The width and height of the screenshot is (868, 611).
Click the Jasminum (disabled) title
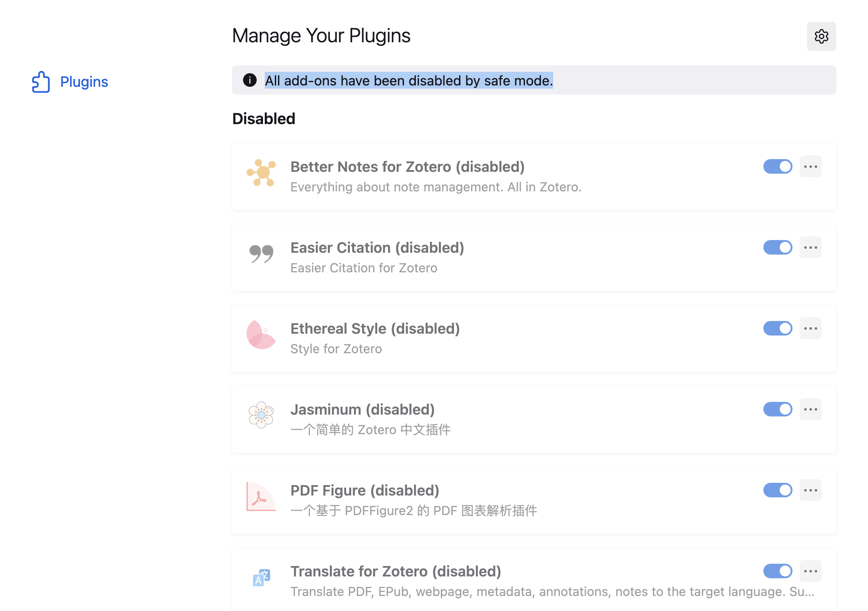363,410
